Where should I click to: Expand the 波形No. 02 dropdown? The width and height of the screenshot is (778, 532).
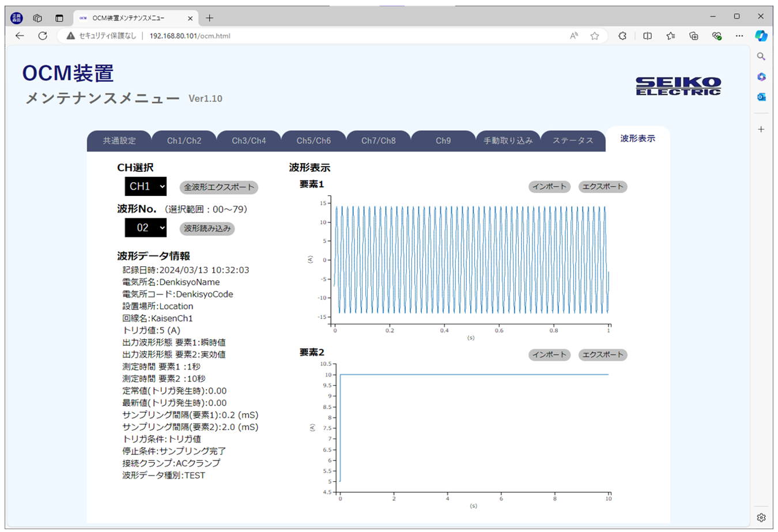coord(146,228)
